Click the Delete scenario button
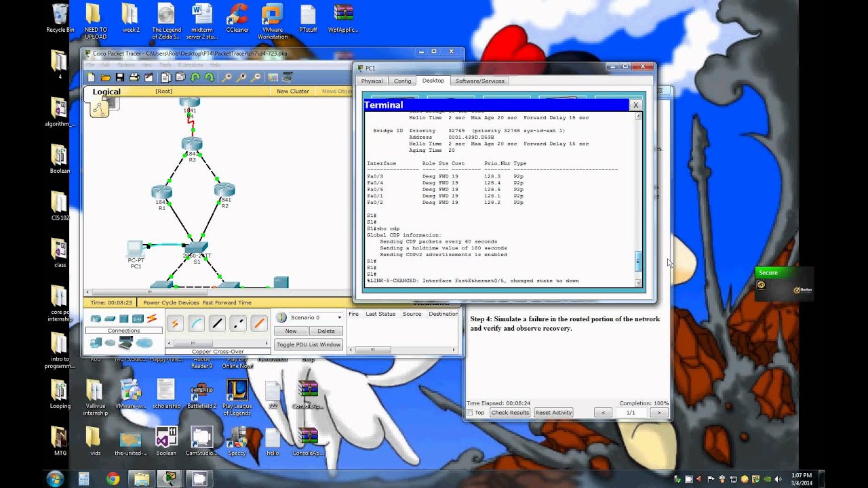 point(326,331)
